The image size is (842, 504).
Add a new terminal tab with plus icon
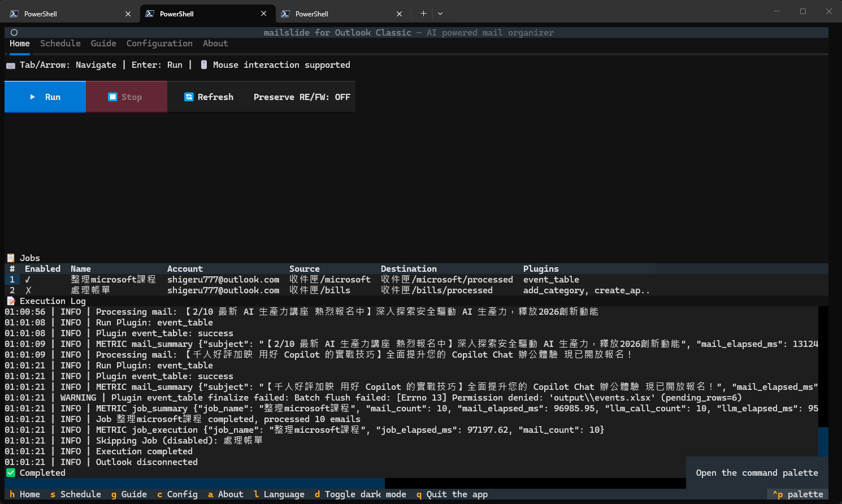[423, 14]
